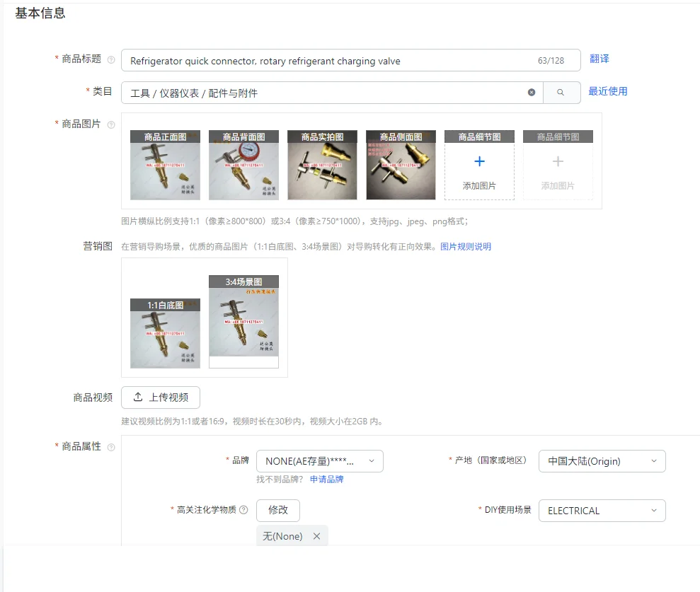The image size is (700, 592).
Task: Click the category field 工具 / 仪器仪表
Action: click(x=332, y=93)
